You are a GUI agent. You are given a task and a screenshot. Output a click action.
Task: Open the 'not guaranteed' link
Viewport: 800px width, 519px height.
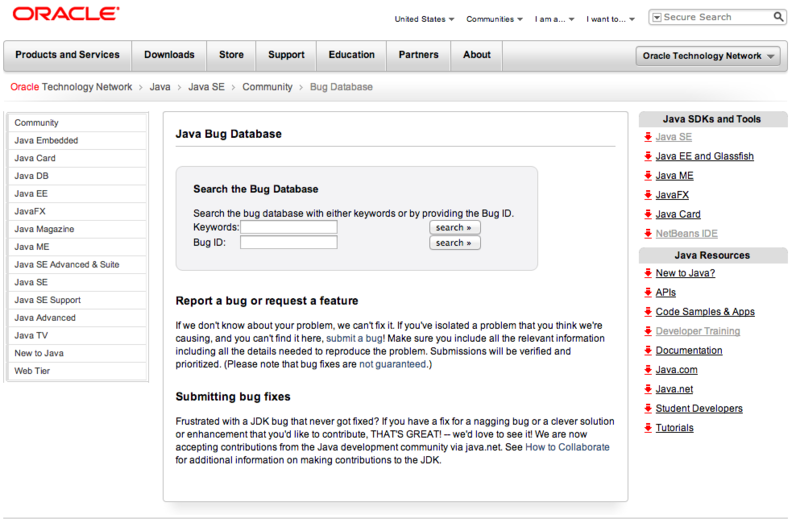tap(392, 364)
